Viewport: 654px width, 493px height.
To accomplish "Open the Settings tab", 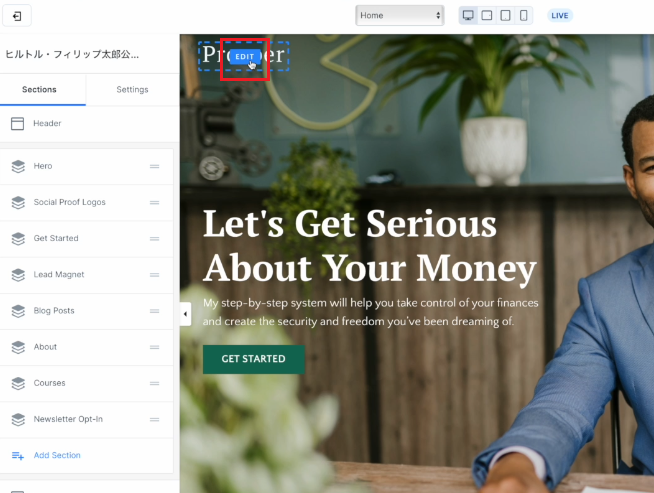I will (x=132, y=90).
